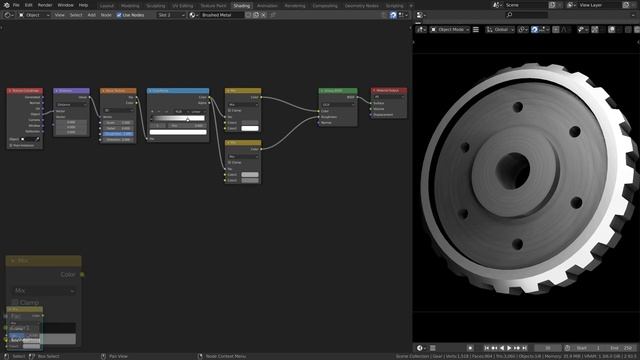Screen dimensions: 640x360
Task: Toggle the Use Nodes checkbox
Action: click(119, 15)
